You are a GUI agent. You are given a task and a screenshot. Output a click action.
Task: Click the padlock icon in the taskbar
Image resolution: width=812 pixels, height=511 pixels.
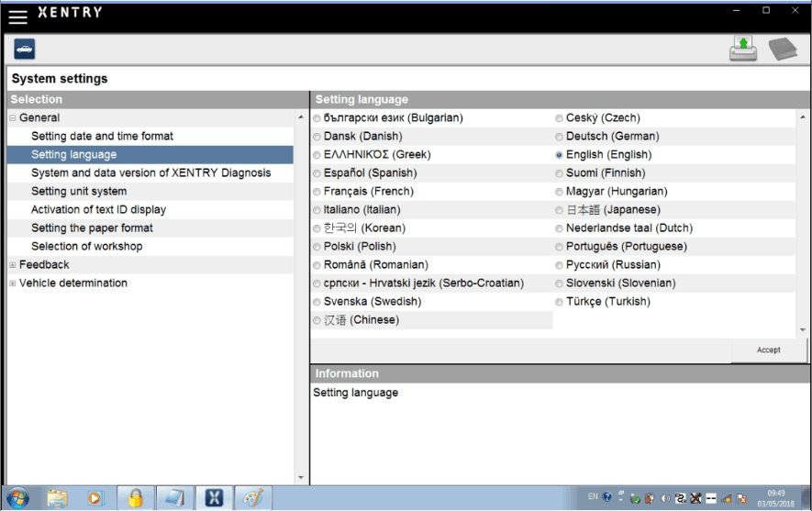coord(136,498)
